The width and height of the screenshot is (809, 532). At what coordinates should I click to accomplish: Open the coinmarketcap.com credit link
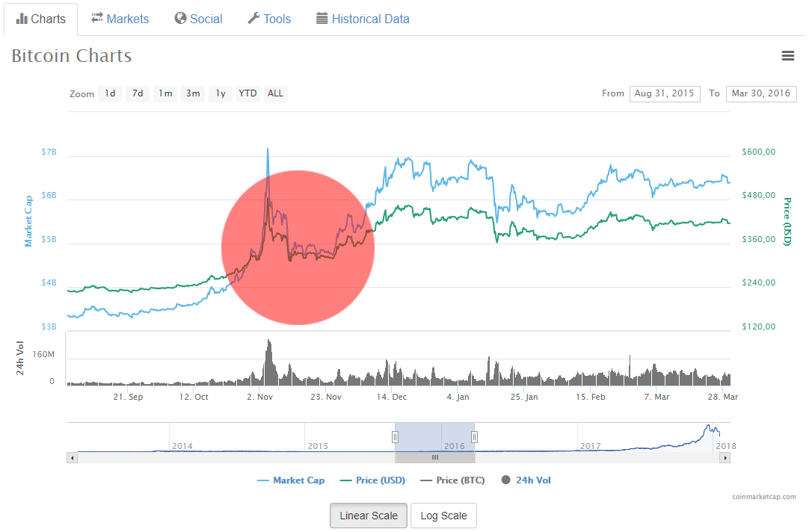pos(764,497)
